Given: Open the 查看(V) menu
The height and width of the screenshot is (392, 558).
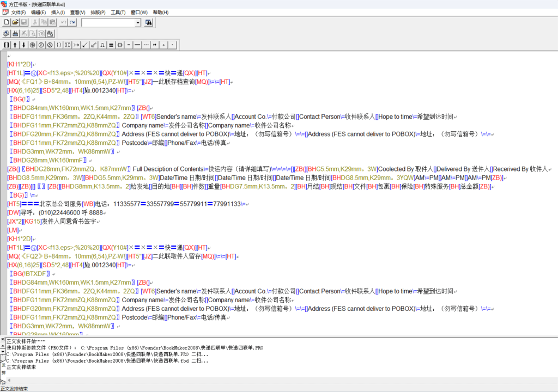Looking at the screenshot, I should click(x=77, y=13).
